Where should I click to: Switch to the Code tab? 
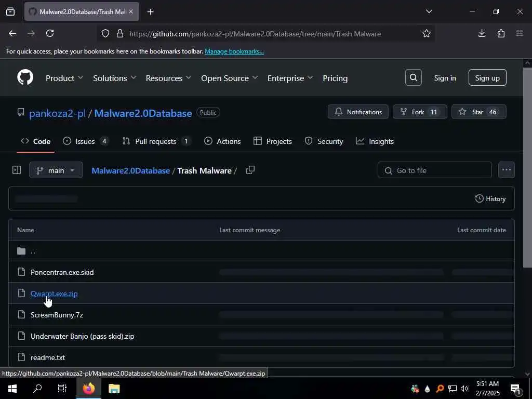[36, 141]
